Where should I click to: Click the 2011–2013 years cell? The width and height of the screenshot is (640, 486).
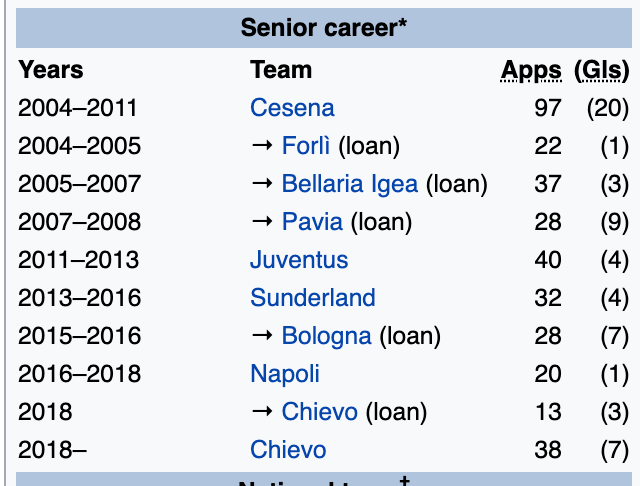coord(78,260)
